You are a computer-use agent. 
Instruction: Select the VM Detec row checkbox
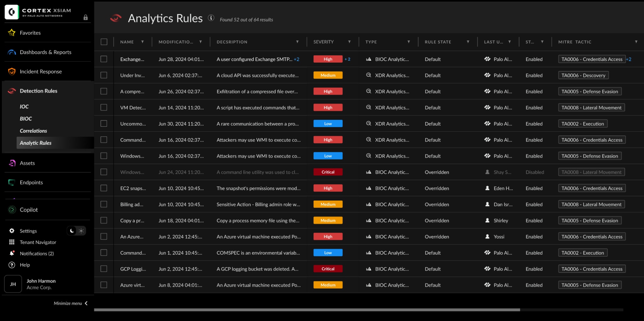[104, 107]
